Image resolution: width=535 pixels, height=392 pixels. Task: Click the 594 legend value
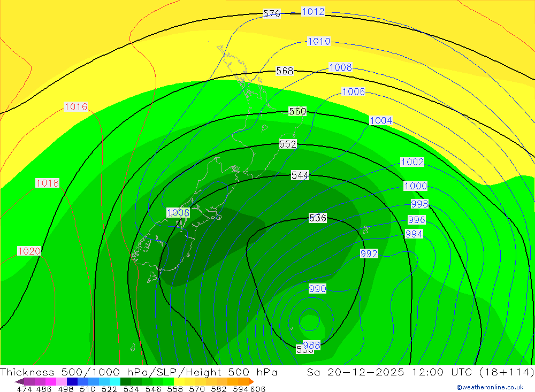(240, 389)
